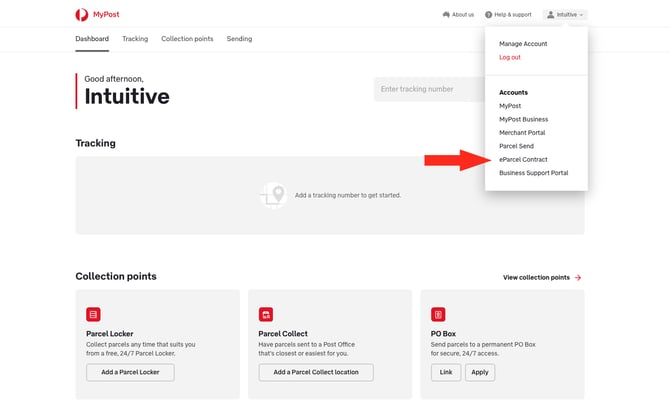
Task: Click the Accounts heading in menu
Action: pyautogui.click(x=513, y=92)
